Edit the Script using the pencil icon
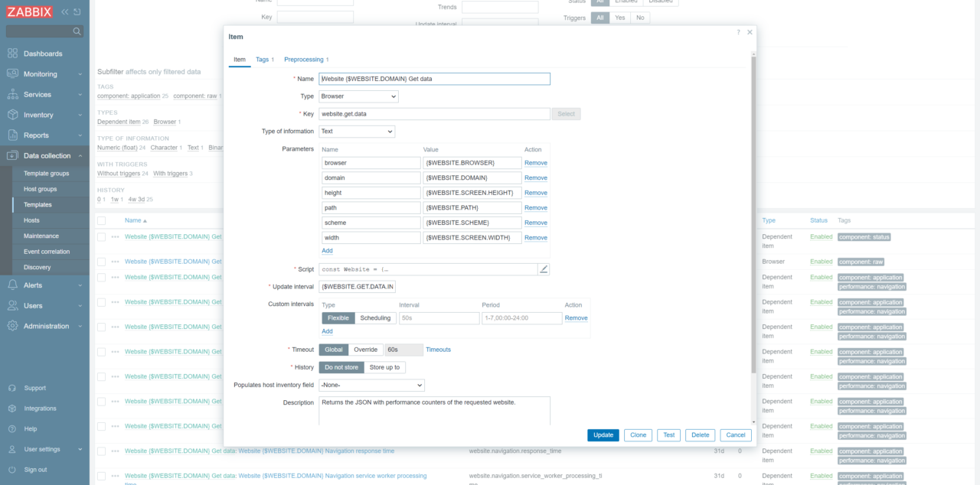Viewport: 980px width, 485px height. (x=544, y=269)
